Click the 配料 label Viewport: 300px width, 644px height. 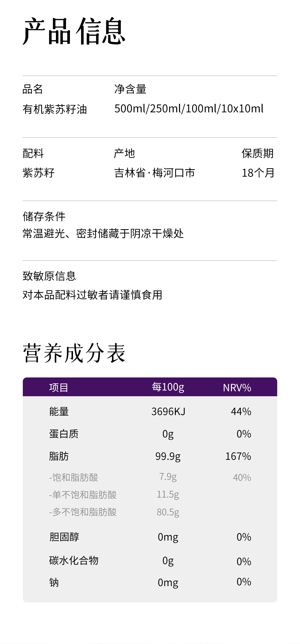[x=33, y=153]
